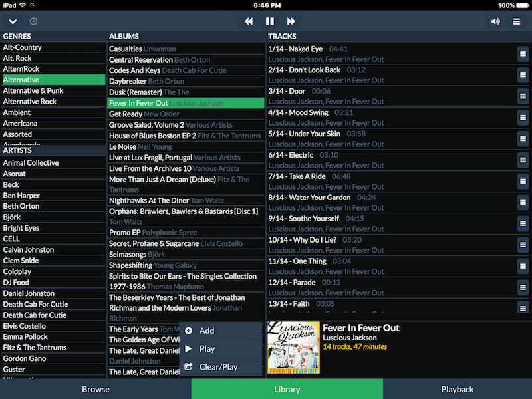
Task: Choose Play in the context menu
Action: pyautogui.click(x=221, y=348)
